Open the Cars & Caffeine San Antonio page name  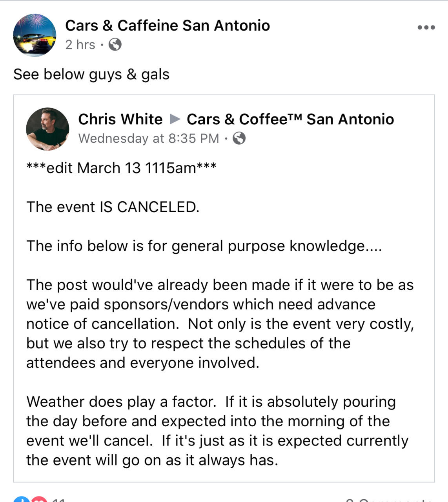[x=168, y=25]
